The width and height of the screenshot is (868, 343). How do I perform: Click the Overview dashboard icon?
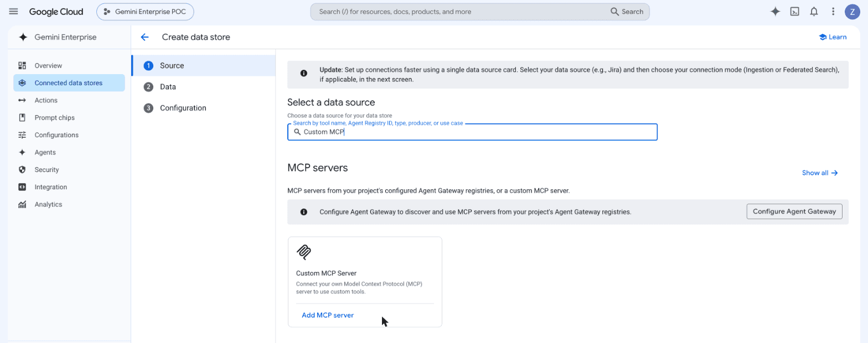pyautogui.click(x=22, y=65)
